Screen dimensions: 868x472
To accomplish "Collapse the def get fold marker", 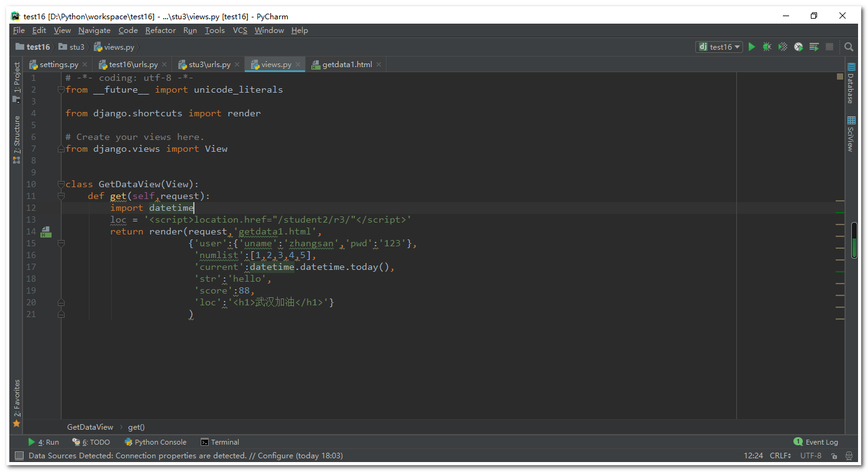I will (61, 196).
